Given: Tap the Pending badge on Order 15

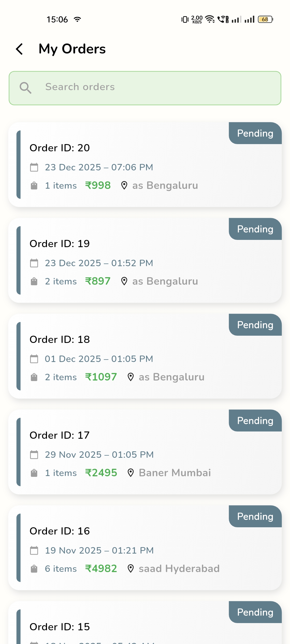Looking at the screenshot, I should [255, 612].
